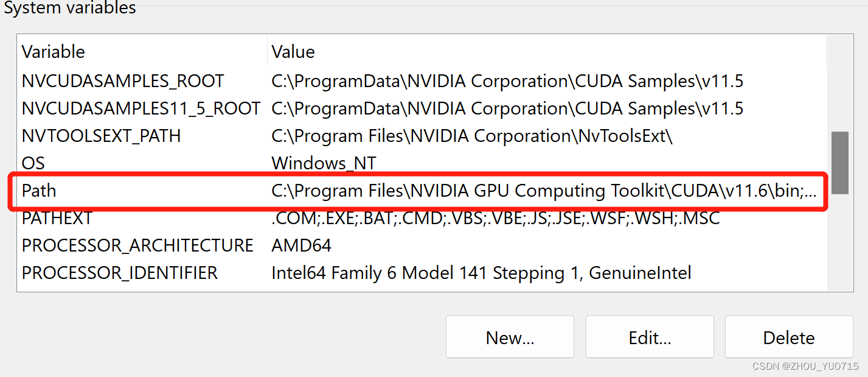Viewport: 868px width, 377px height.
Task: Click the PATHEXT extensions value
Action: coord(495,217)
